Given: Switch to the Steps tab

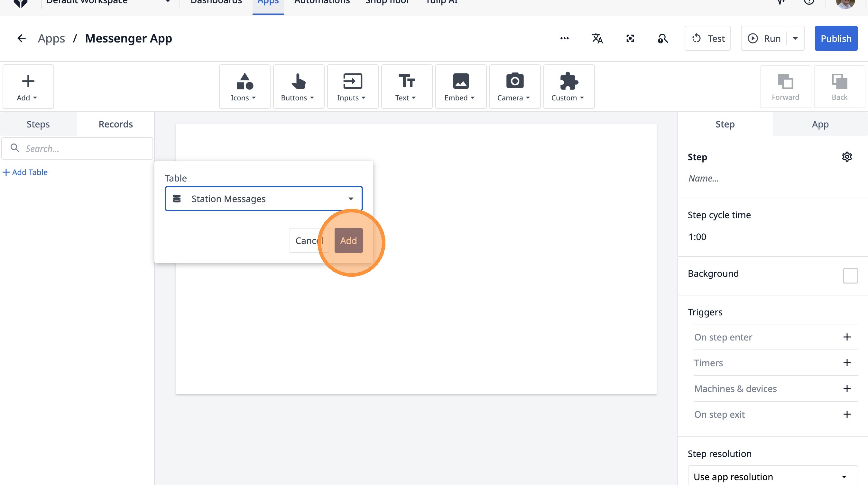Looking at the screenshot, I should [x=38, y=124].
